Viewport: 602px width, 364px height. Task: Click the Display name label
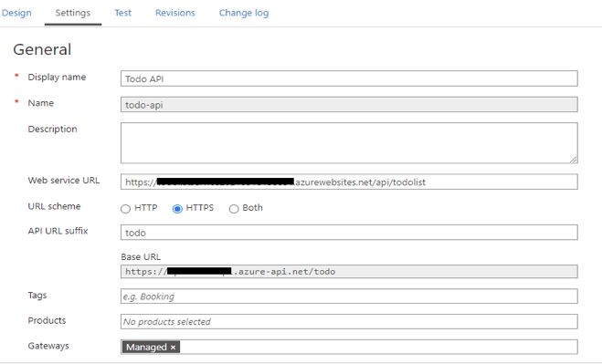tap(57, 78)
